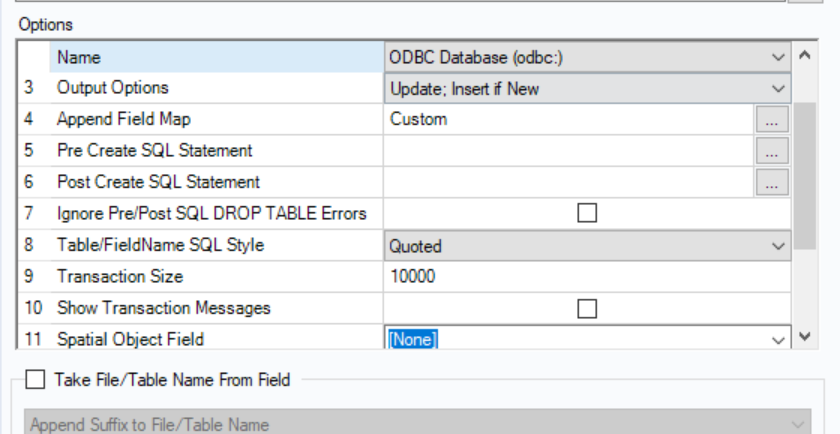
Task: Select the Name option row label
Action: pos(79,57)
